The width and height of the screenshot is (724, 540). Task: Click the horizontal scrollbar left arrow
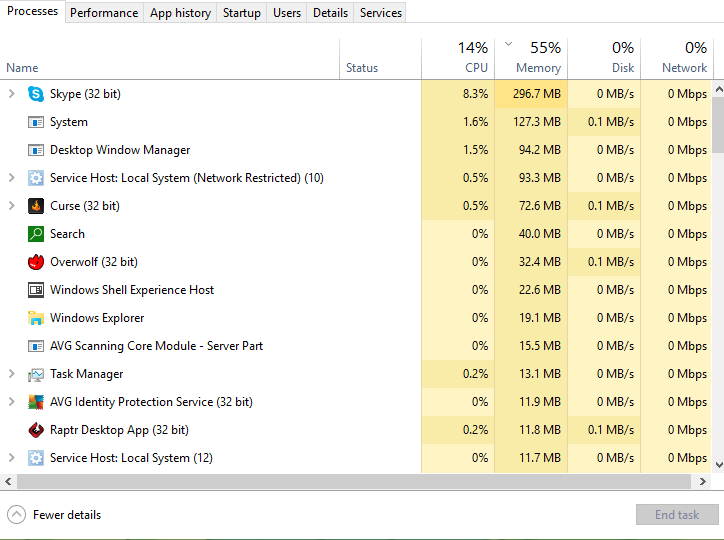pos(8,481)
